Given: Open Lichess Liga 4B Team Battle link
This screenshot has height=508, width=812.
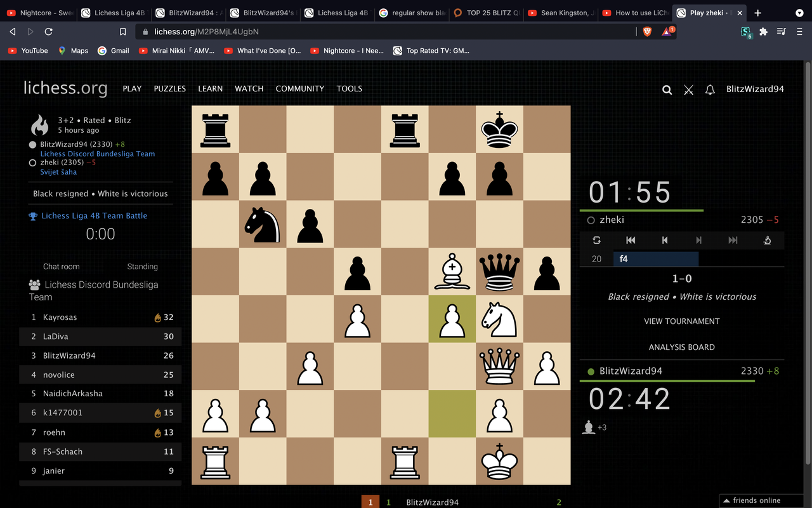Looking at the screenshot, I should (95, 216).
